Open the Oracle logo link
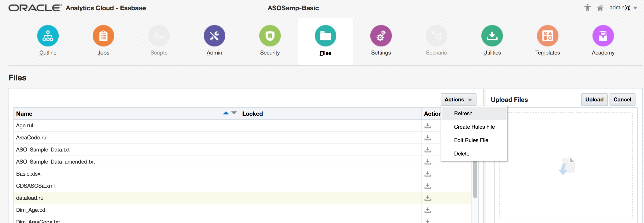Viewport: 644px width, 223px height. click(x=35, y=8)
